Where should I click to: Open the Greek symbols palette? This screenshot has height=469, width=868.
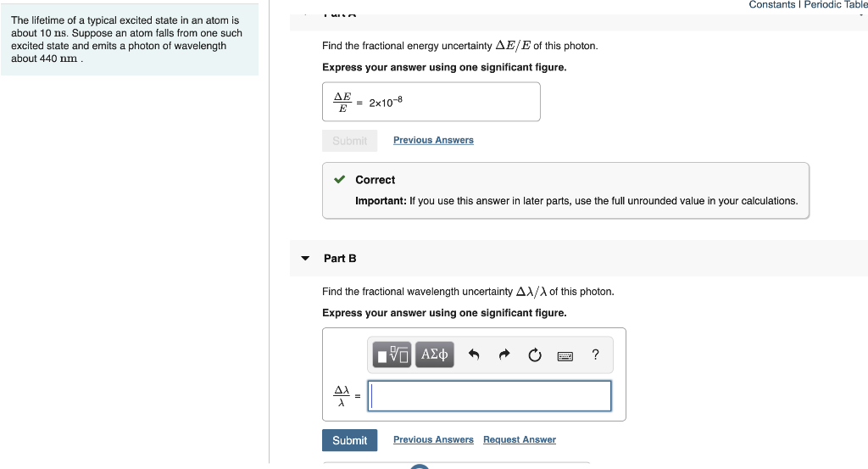click(x=434, y=355)
